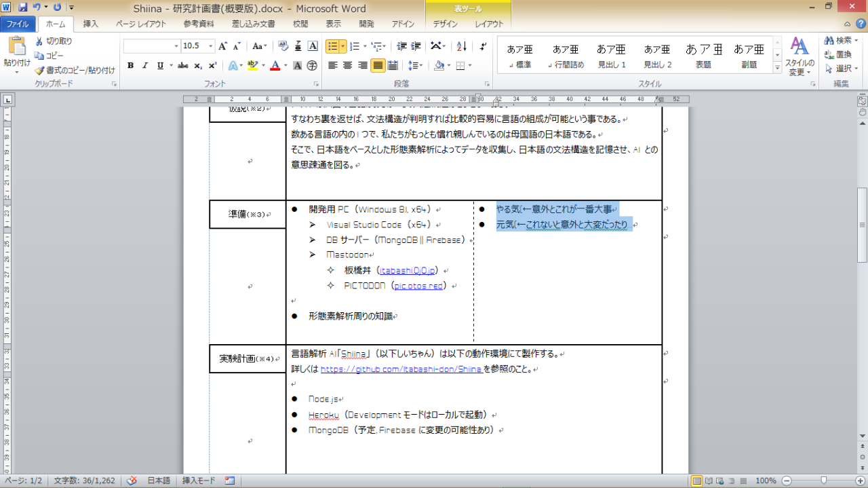The image size is (868, 488).
Task: Open the github.com/Itabashi-don/Shiina link
Action: (x=401, y=370)
